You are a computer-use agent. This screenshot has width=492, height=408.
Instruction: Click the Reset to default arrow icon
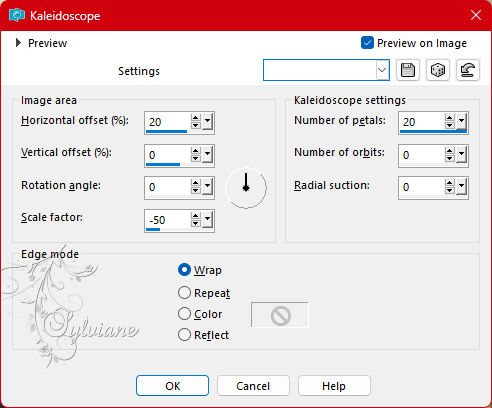pos(468,70)
